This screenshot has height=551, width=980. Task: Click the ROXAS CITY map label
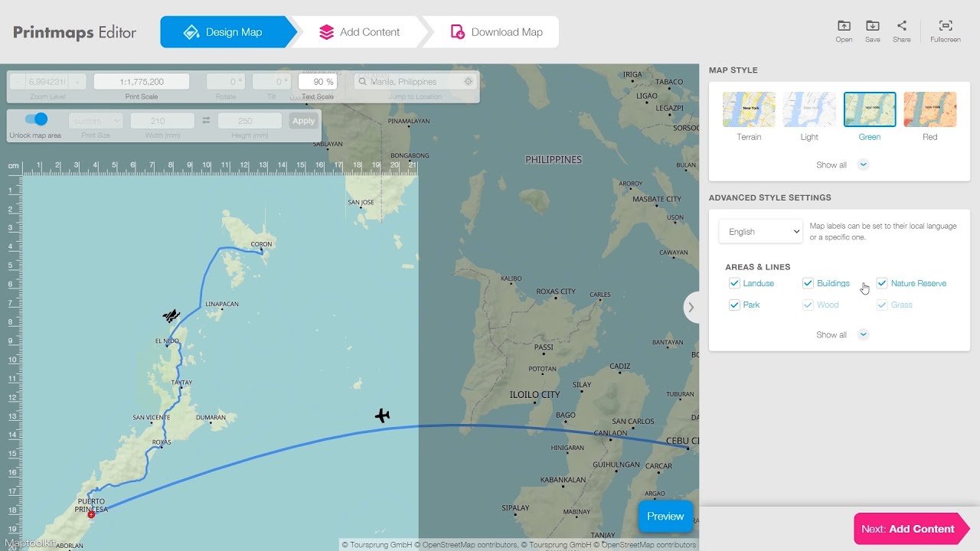tap(556, 292)
